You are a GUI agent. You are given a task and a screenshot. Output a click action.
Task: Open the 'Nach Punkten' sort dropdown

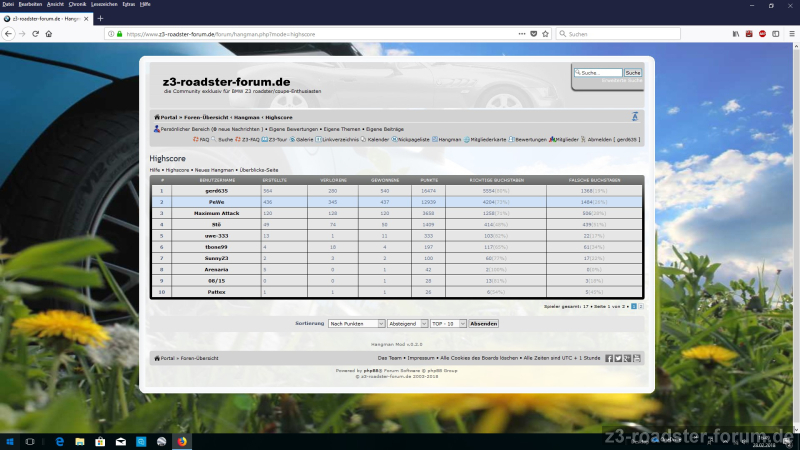(356, 324)
